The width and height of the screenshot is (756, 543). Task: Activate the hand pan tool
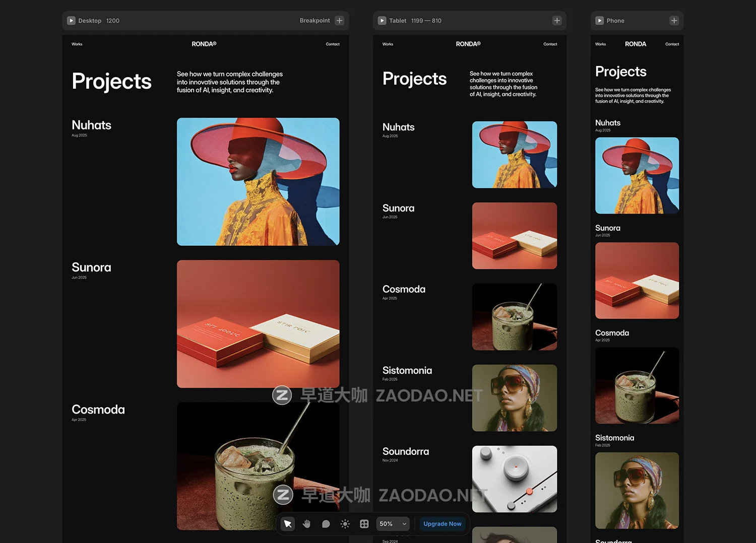pos(307,524)
